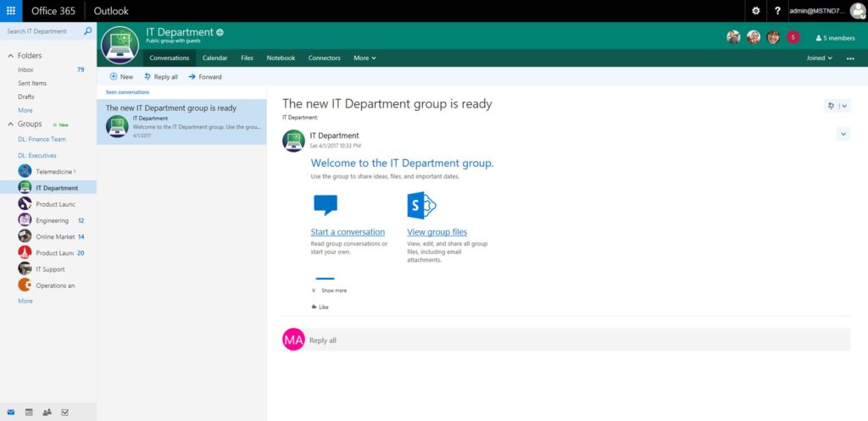Expand the message actions chevron
Image resolution: width=868 pixels, height=421 pixels.
(x=843, y=134)
